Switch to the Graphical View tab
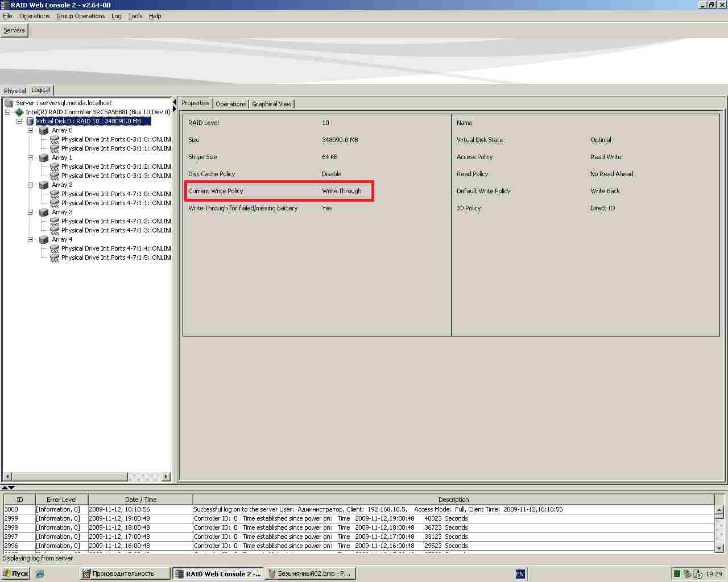The image size is (728, 582). click(x=271, y=104)
